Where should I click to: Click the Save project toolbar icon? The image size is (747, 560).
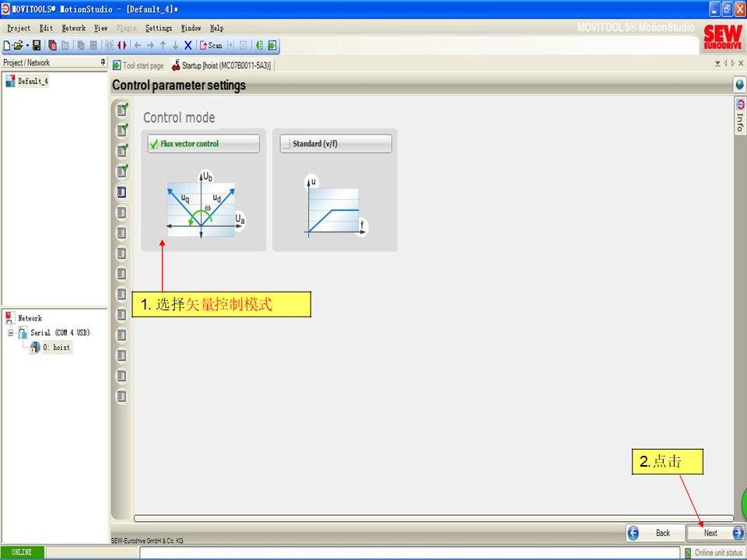(37, 46)
